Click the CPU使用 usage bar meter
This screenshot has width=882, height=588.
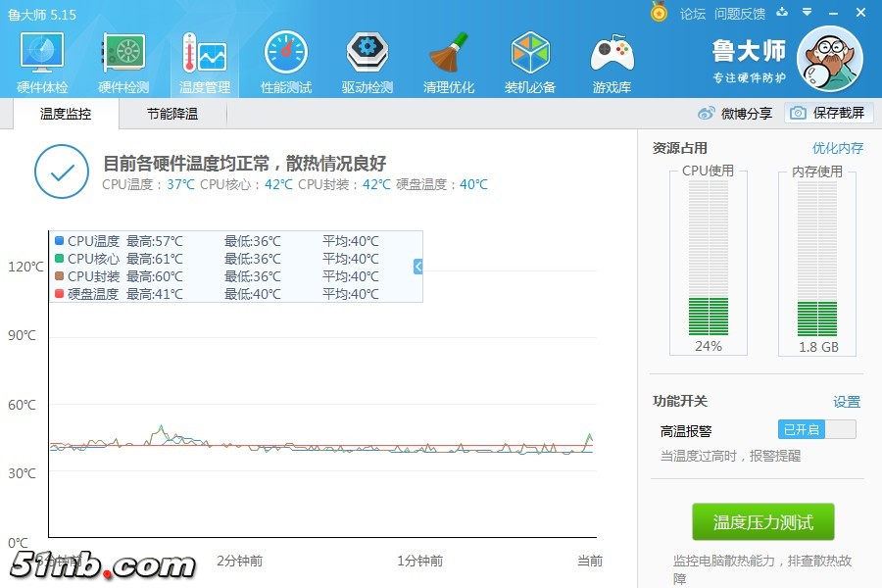[708, 260]
